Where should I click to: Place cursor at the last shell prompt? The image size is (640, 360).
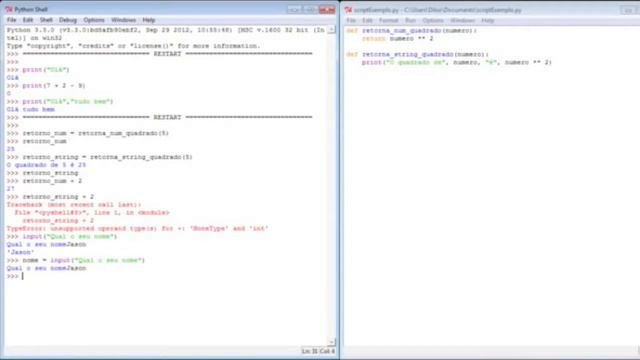pos(23,276)
